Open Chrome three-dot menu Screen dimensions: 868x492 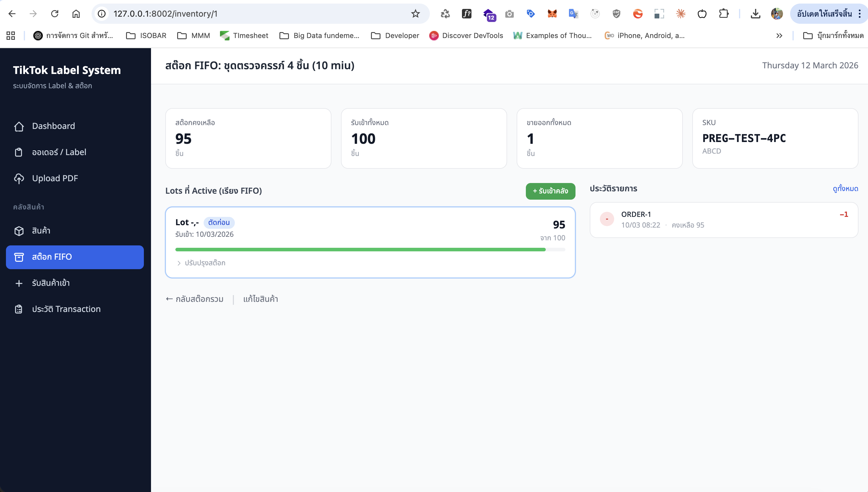(x=860, y=14)
